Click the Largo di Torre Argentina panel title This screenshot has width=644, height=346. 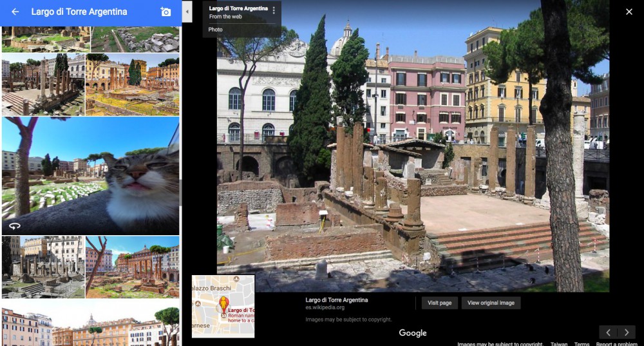pyautogui.click(x=79, y=12)
